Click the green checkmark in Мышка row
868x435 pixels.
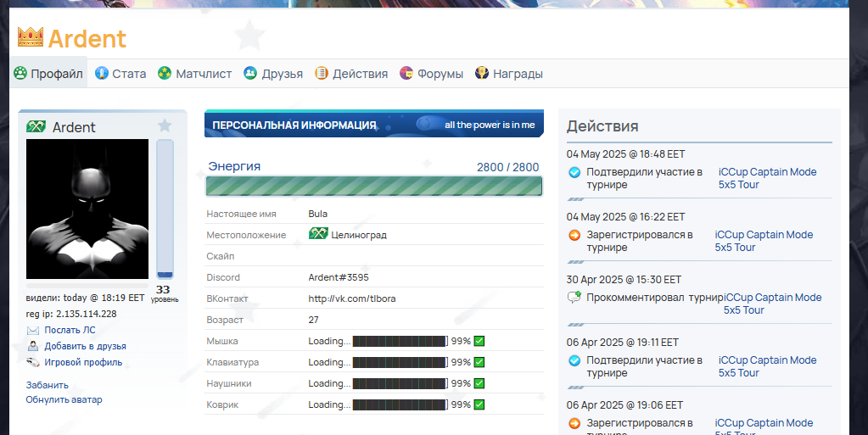coord(479,341)
